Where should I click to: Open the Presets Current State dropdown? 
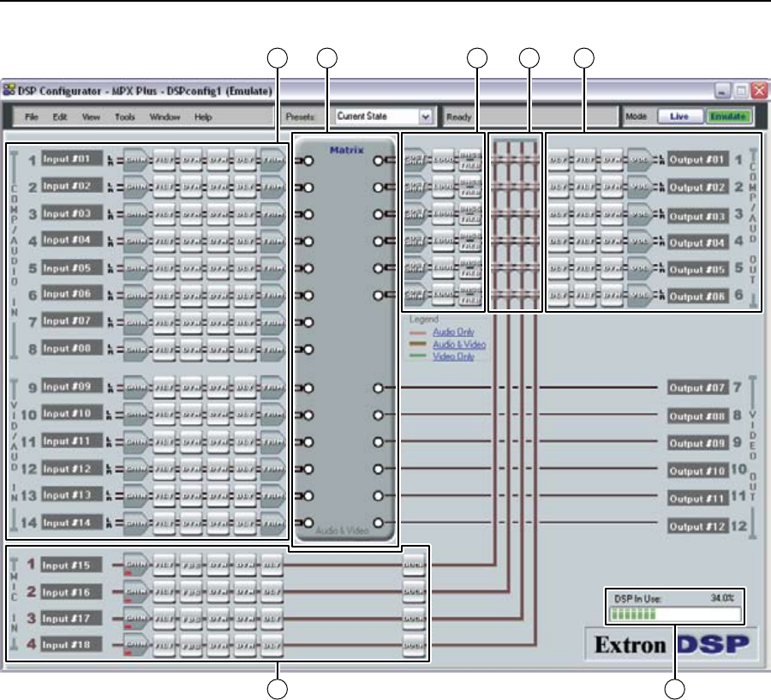coord(384,117)
